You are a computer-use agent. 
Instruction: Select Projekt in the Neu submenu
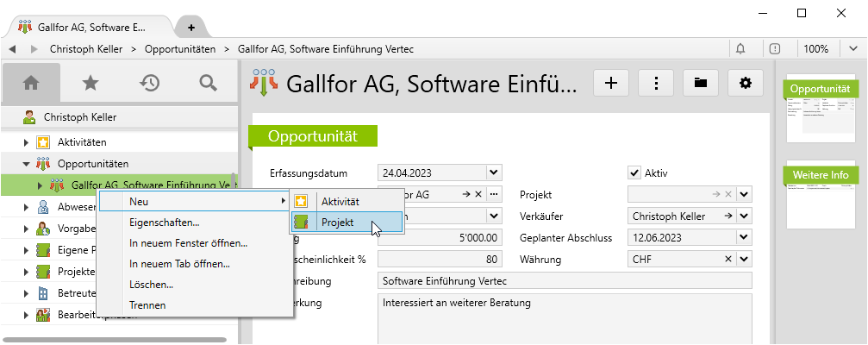coord(337,223)
